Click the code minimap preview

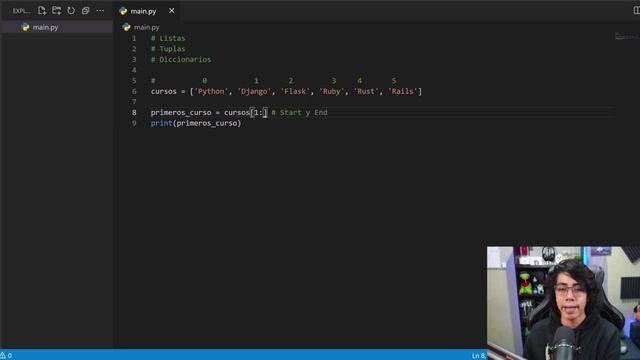627,37
